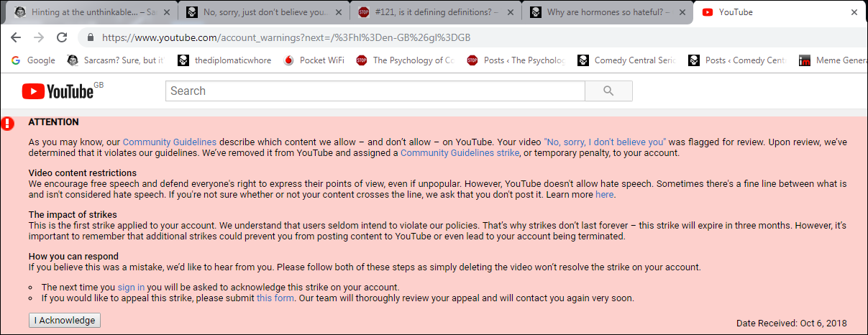The image size is (868, 335).
Task: Click the magnifying glass search button
Action: click(608, 91)
